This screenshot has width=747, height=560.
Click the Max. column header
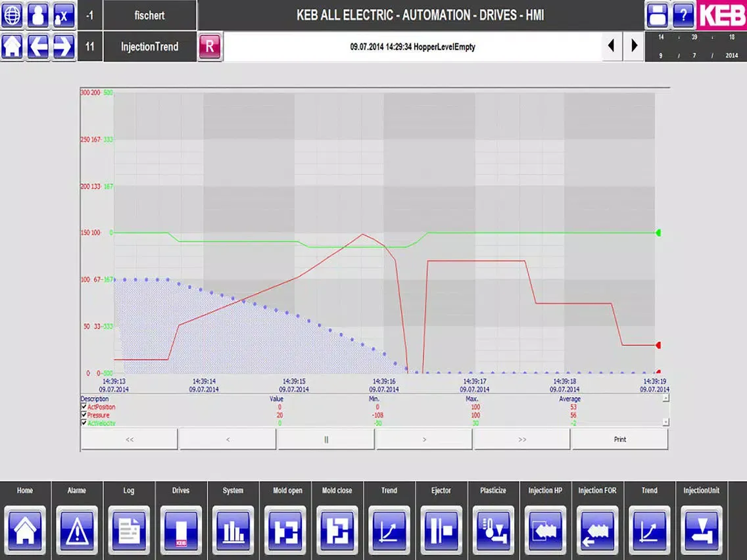tap(471, 398)
